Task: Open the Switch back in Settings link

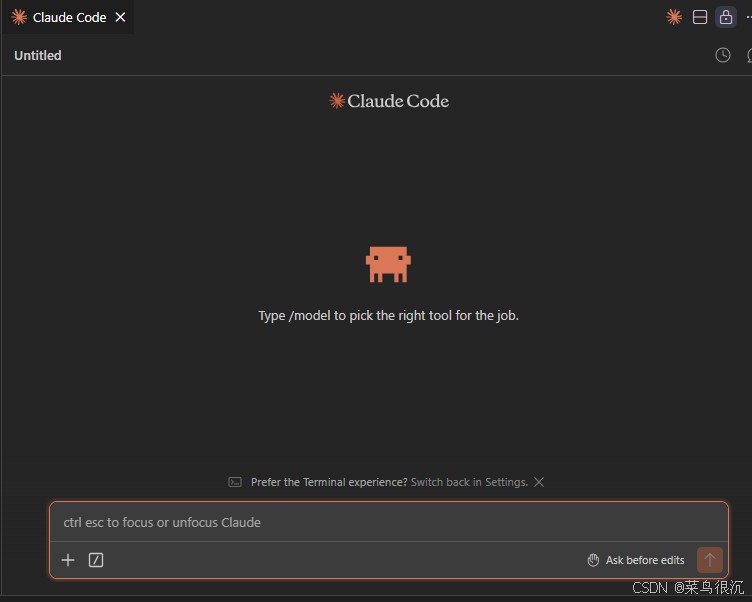Action: point(469,482)
